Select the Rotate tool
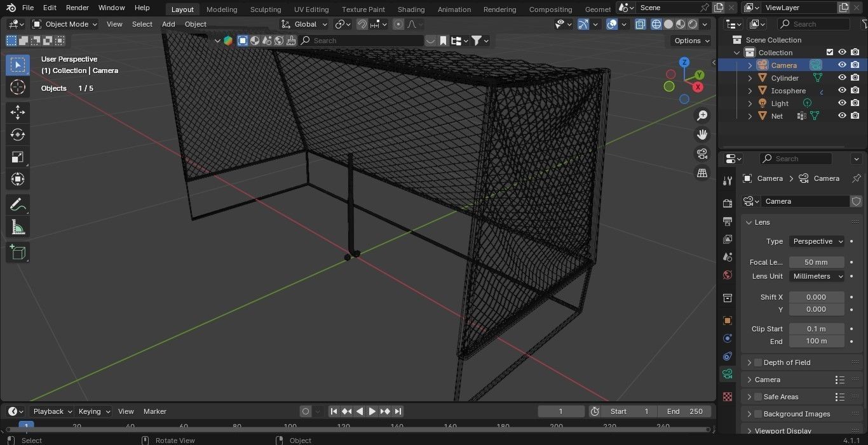The image size is (868, 445). 18,135
